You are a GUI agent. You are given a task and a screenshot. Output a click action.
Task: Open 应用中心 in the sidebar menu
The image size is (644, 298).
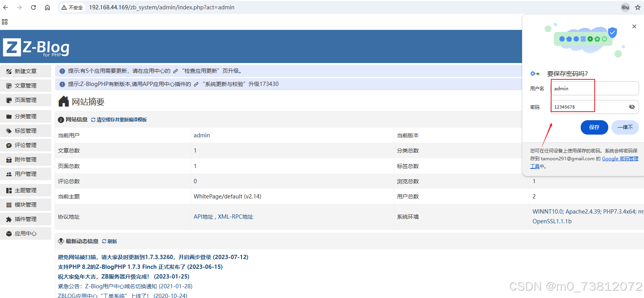tap(26, 233)
